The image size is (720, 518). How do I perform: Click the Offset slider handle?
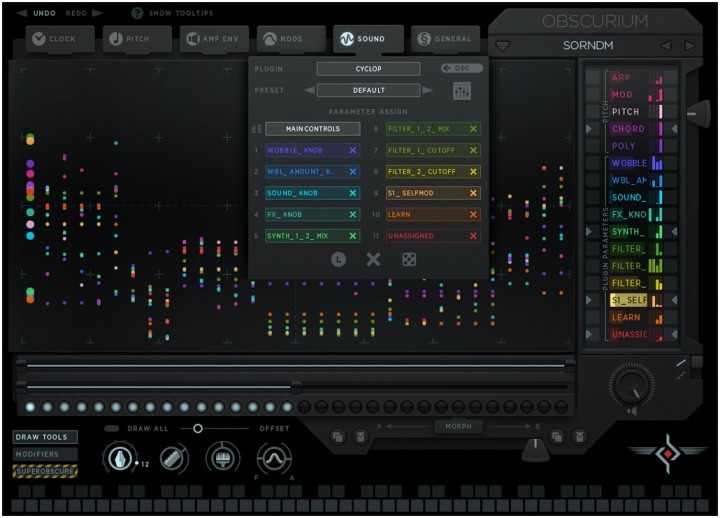click(198, 428)
